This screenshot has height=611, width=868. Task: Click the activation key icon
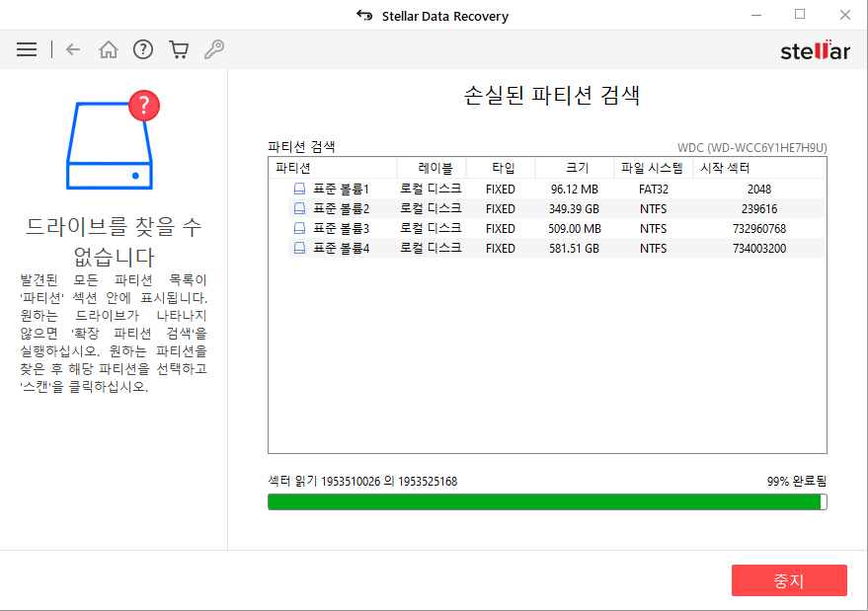coord(214,49)
